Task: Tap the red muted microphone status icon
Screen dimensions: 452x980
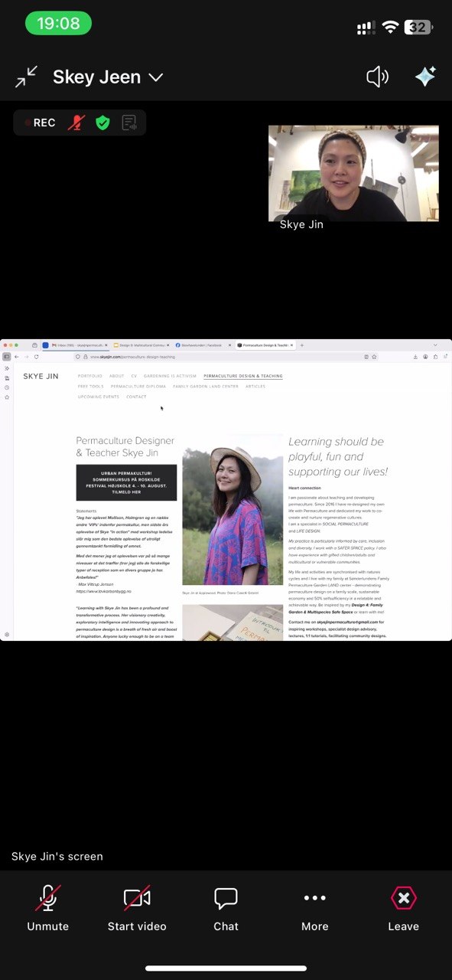Action: click(76, 122)
